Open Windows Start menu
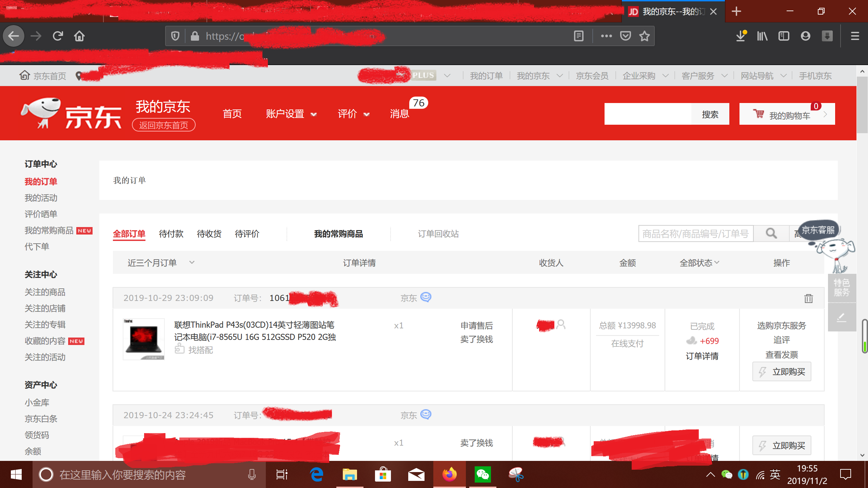The height and width of the screenshot is (488, 868). [x=16, y=474]
